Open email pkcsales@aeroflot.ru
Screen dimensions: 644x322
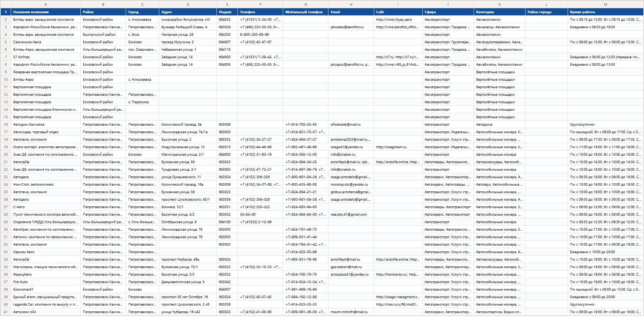point(351,27)
